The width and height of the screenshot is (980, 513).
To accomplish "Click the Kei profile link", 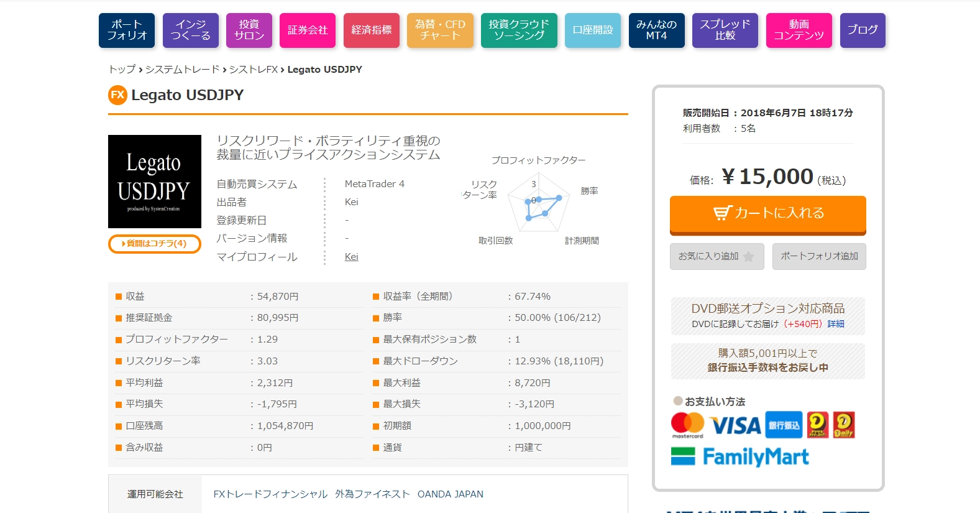I will (352, 257).
